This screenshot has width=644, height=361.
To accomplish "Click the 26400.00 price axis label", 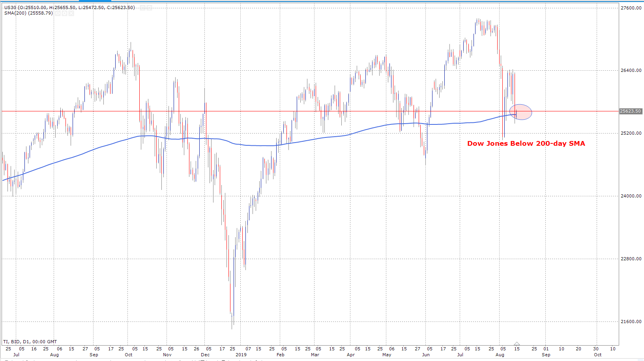I will point(631,70).
